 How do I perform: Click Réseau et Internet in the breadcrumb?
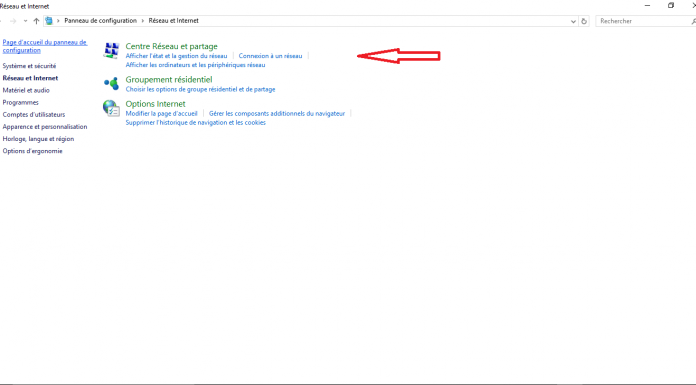174,21
